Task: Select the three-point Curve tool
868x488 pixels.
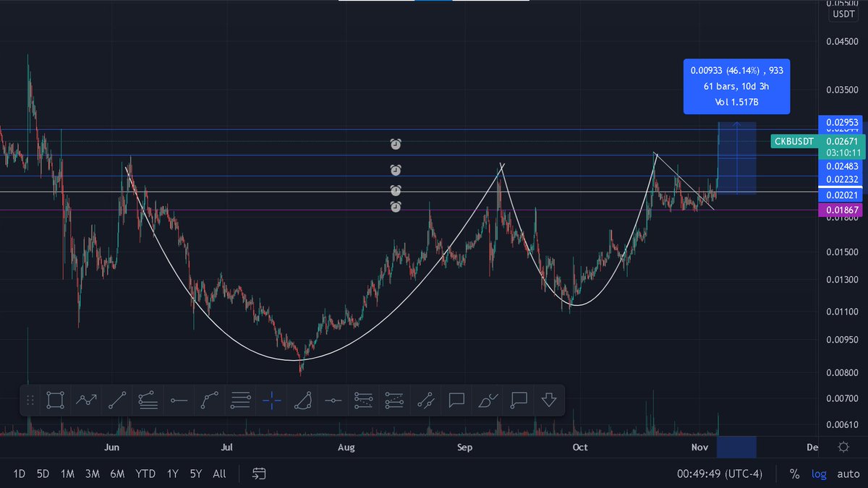Action: [x=210, y=400]
